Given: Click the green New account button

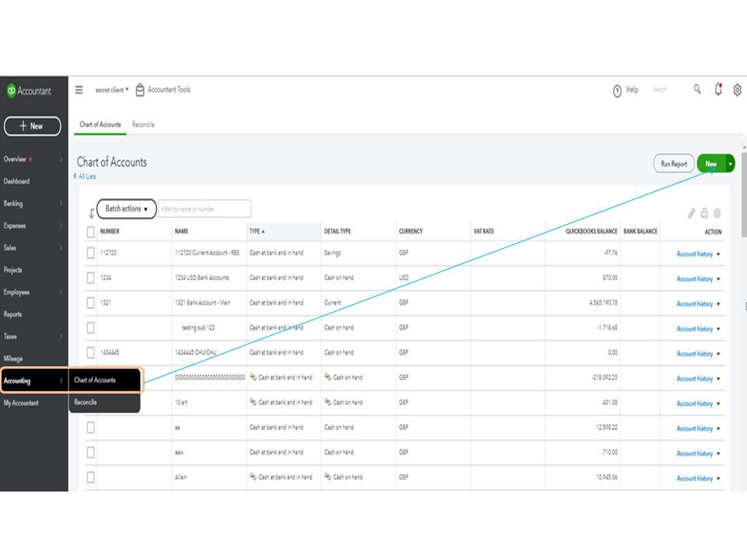Looking at the screenshot, I should click(710, 164).
